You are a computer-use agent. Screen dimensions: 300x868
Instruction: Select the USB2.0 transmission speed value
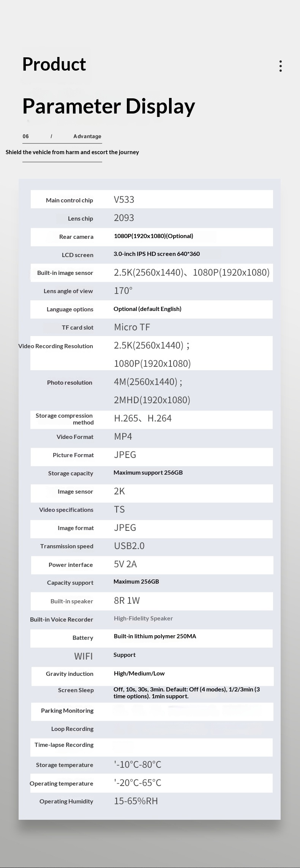[129, 546]
